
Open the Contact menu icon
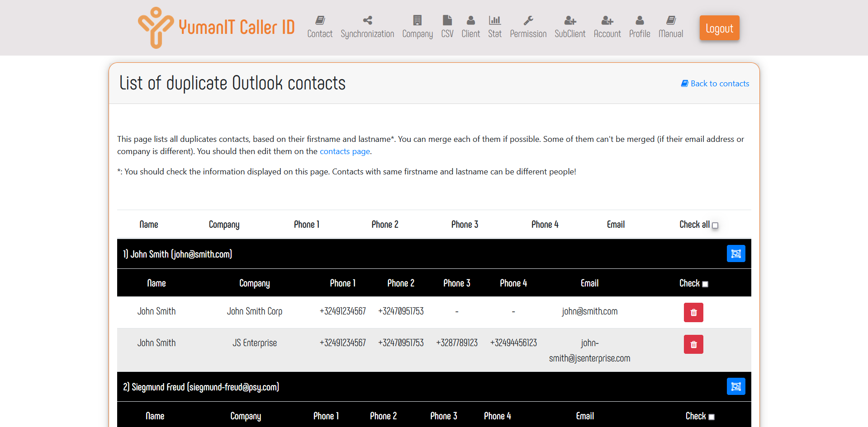(x=320, y=20)
